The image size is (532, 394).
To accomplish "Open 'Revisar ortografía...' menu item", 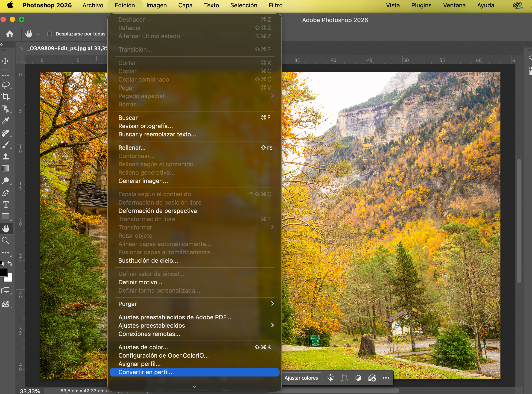I will [x=195, y=126].
